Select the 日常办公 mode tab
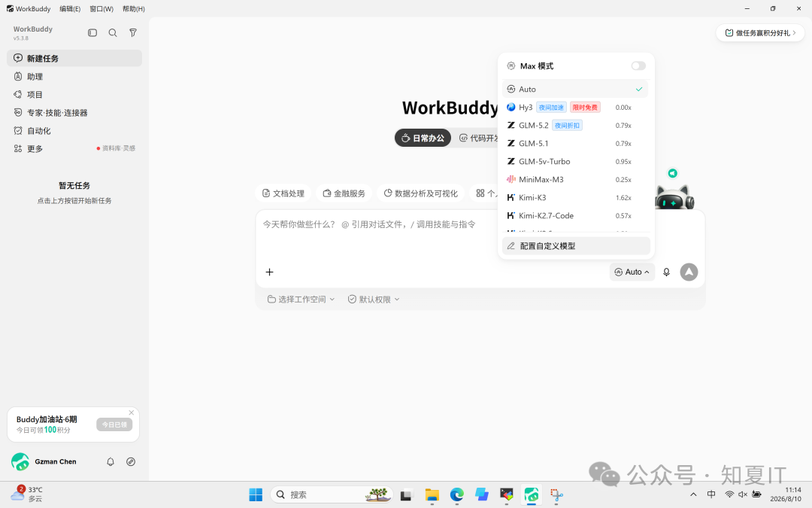 (423, 138)
